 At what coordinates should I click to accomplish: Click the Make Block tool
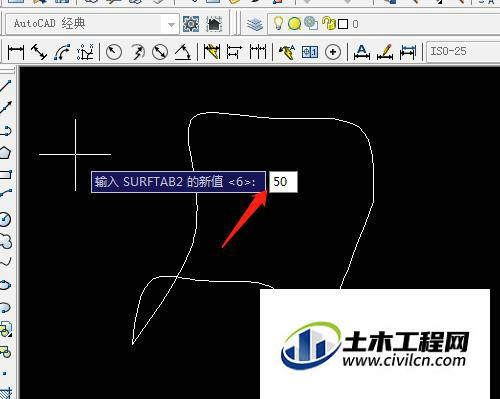coord(6,351)
